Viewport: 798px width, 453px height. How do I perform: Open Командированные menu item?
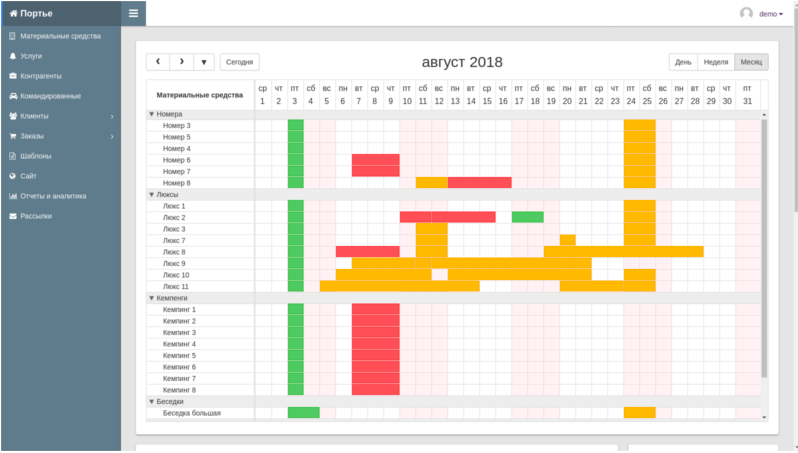tap(61, 96)
